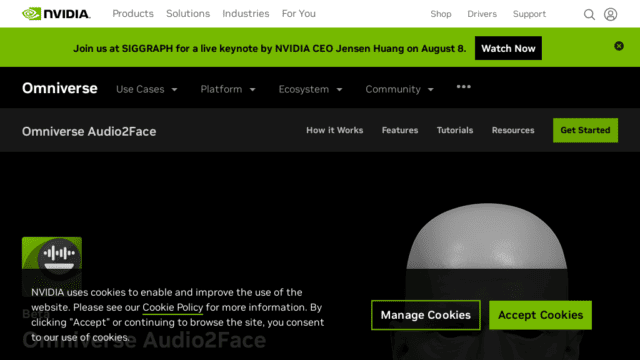Viewport: 640px width, 360px height.
Task: Open the For You menu
Action: coord(299,14)
